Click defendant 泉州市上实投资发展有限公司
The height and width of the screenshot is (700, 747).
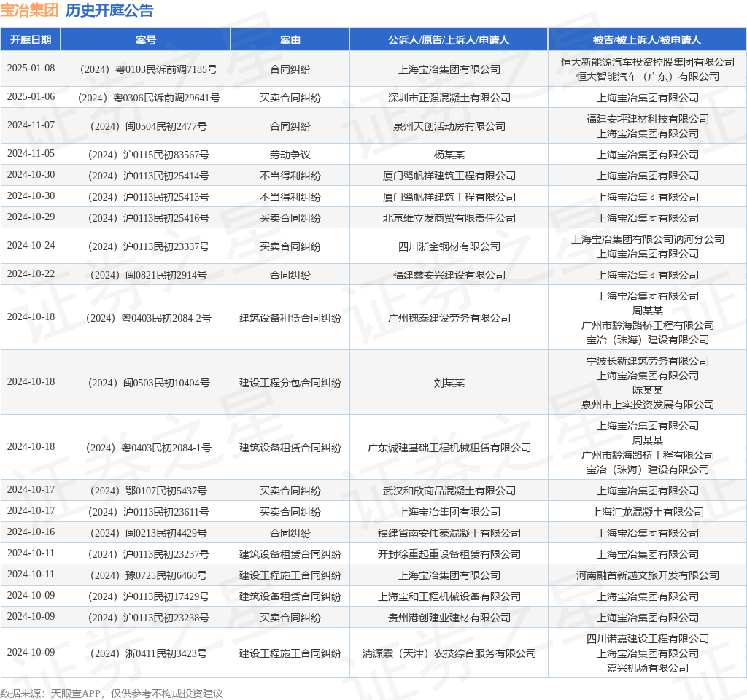[x=648, y=405]
